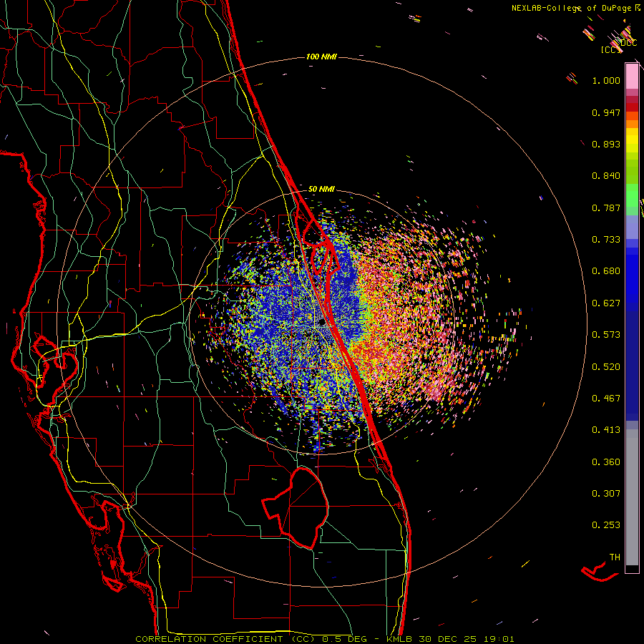Select the 0.733 legend value
Screen dimensions: 644x644
tap(606, 240)
